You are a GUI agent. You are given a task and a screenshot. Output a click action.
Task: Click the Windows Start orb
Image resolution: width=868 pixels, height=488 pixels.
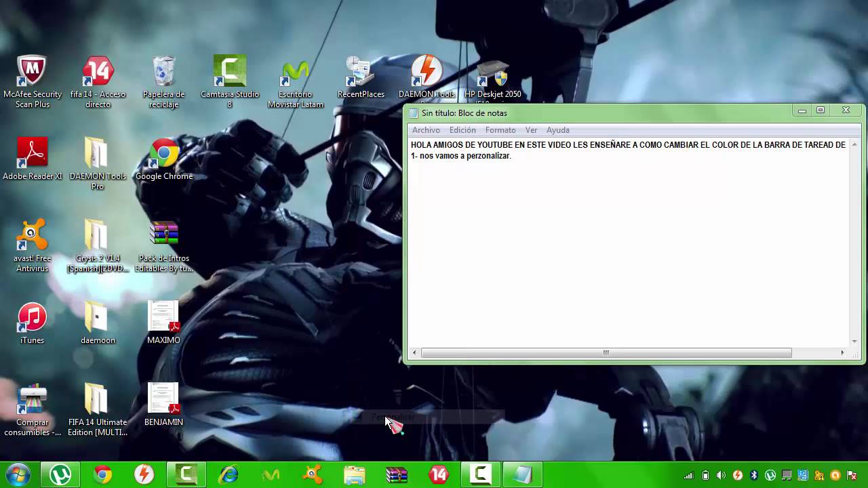pyautogui.click(x=18, y=474)
